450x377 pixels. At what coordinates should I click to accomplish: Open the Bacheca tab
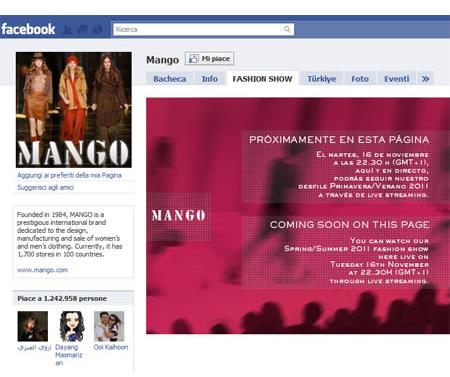point(170,79)
